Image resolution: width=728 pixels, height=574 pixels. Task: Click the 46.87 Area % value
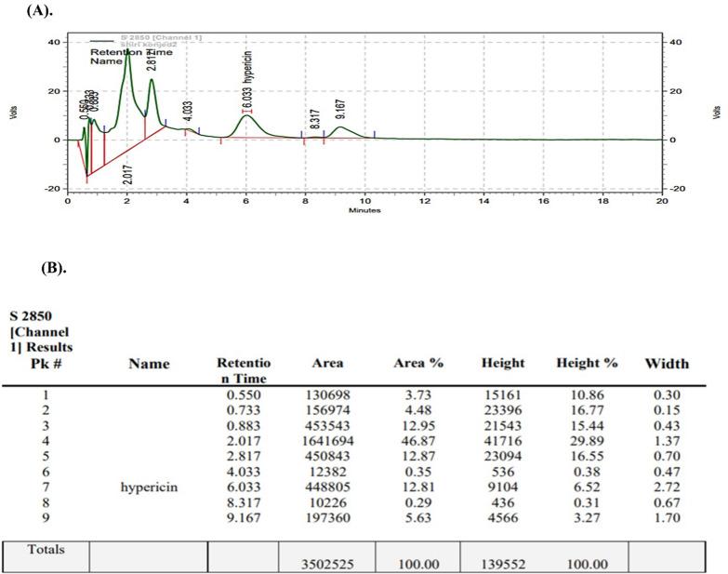coord(418,441)
